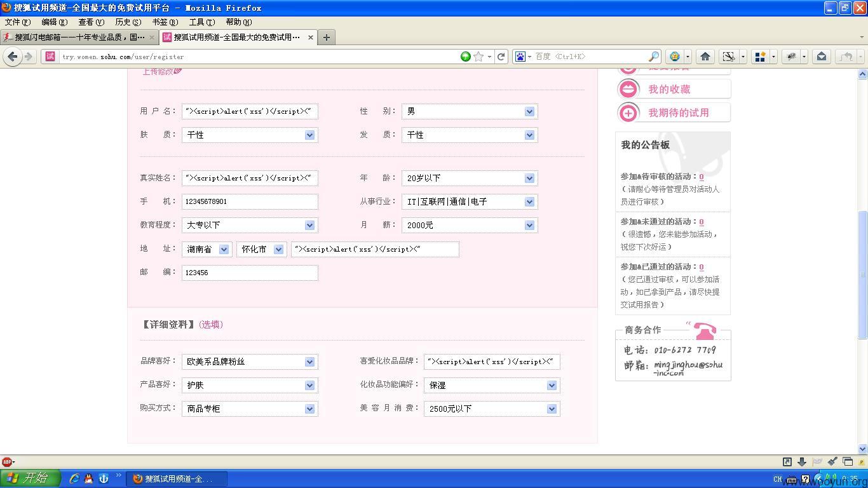Open the province dropdown showing 湖南省
This screenshot has height=488, width=868.
207,249
